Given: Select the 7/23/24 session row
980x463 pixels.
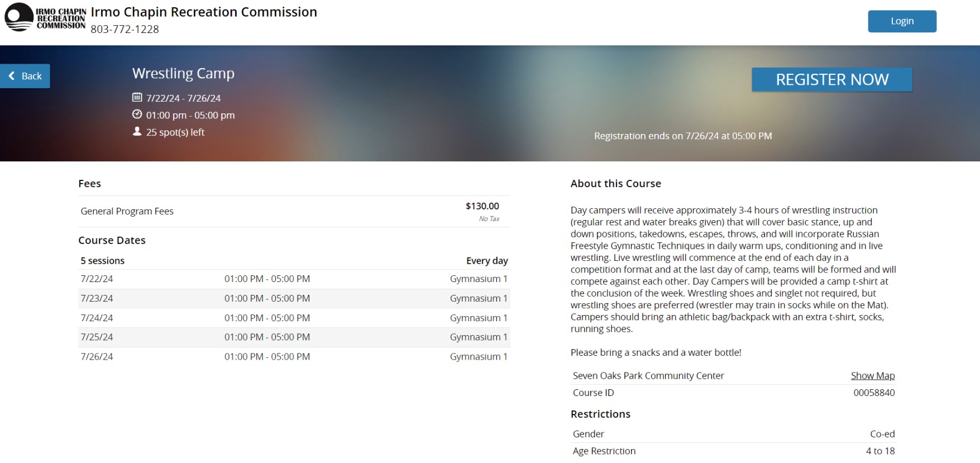Looking at the screenshot, I should (x=294, y=298).
